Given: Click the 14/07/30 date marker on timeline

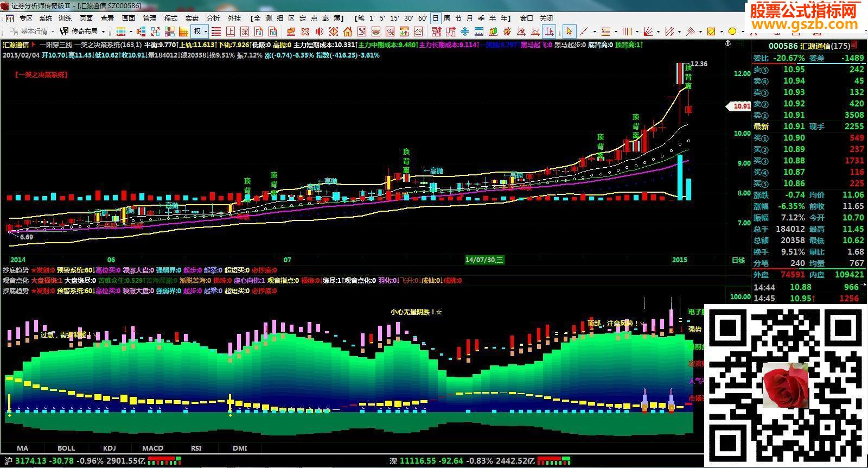Looking at the screenshot, I should (x=484, y=260).
